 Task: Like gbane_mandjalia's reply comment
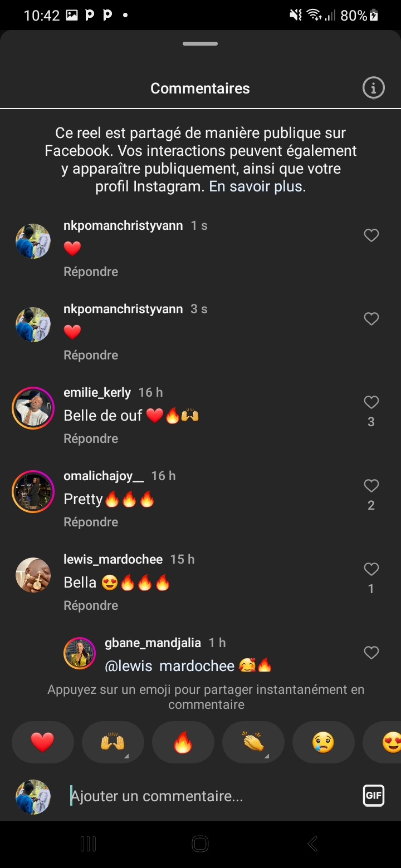click(371, 653)
